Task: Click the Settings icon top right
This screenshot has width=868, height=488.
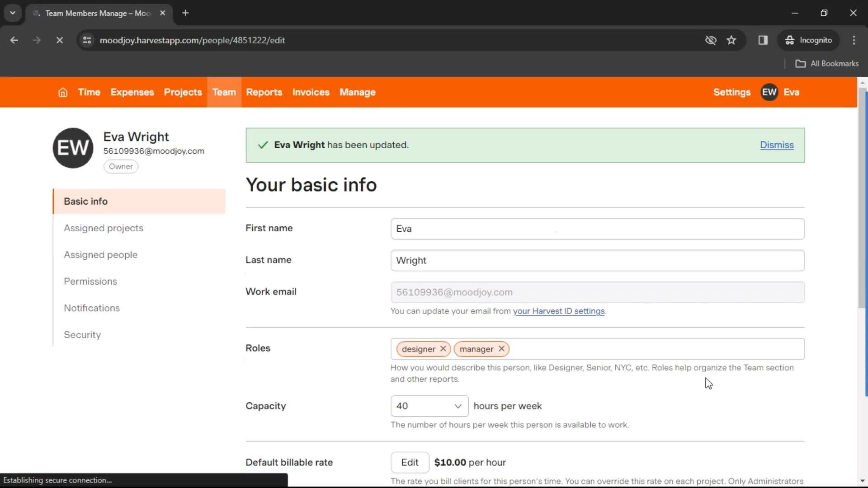Action: point(733,92)
